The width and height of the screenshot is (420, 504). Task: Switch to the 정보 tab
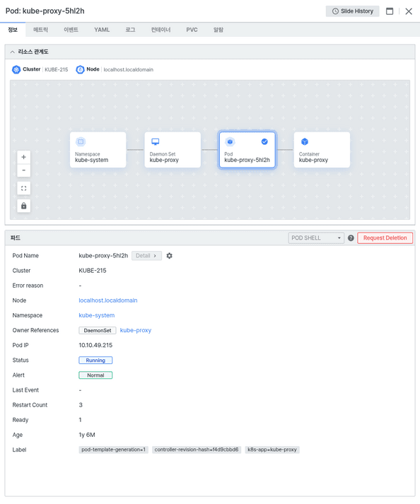(x=13, y=30)
